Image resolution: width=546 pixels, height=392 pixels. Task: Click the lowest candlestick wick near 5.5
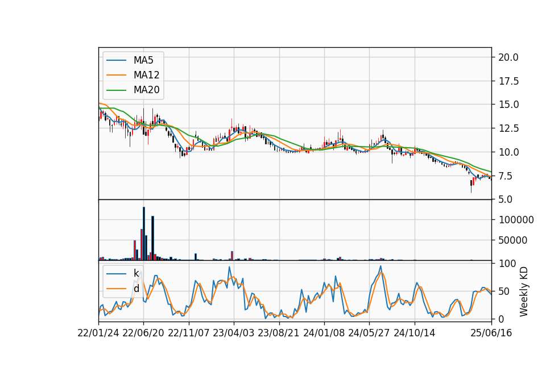click(471, 189)
